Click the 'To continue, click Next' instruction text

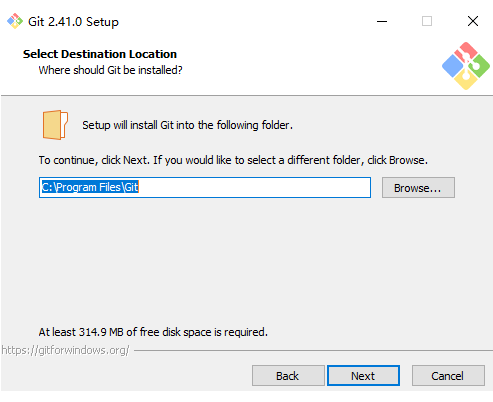[x=233, y=160]
